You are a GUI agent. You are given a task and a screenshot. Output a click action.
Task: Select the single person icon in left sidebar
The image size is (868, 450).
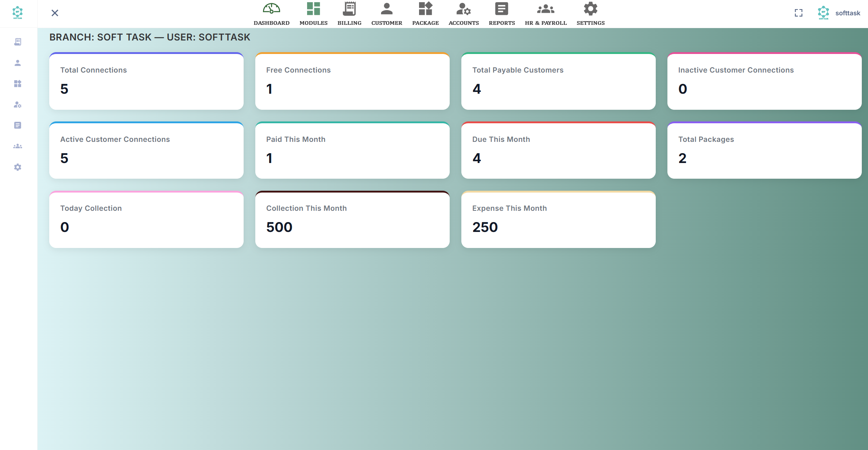coord(18,63)
